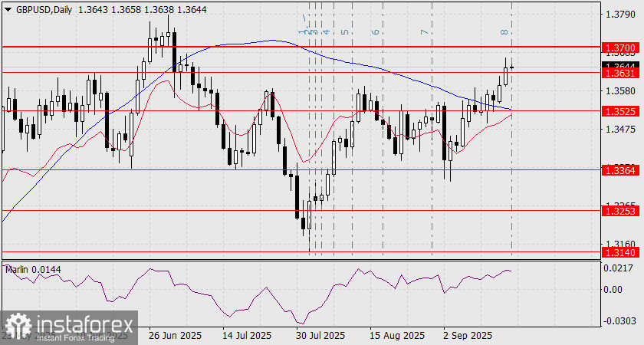
Task: Click the 1.3475 price axis value
Action: point(620,130)
